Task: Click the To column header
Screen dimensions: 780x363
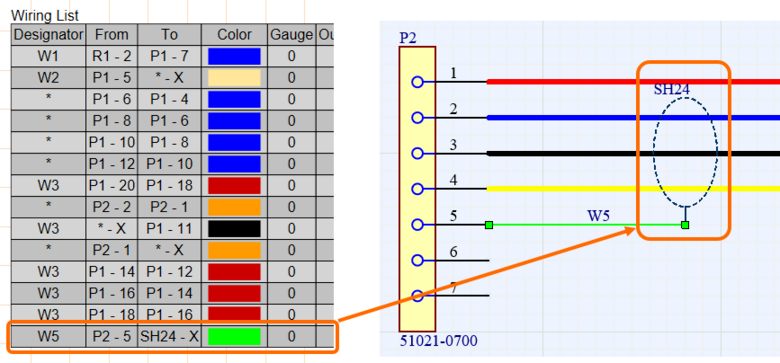Action: click(170, 35)
